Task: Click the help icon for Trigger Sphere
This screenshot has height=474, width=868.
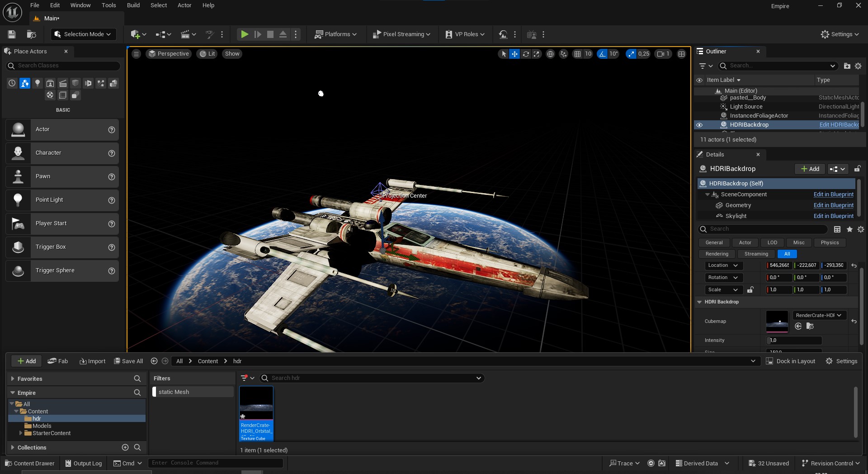Action: coord(112,270)
